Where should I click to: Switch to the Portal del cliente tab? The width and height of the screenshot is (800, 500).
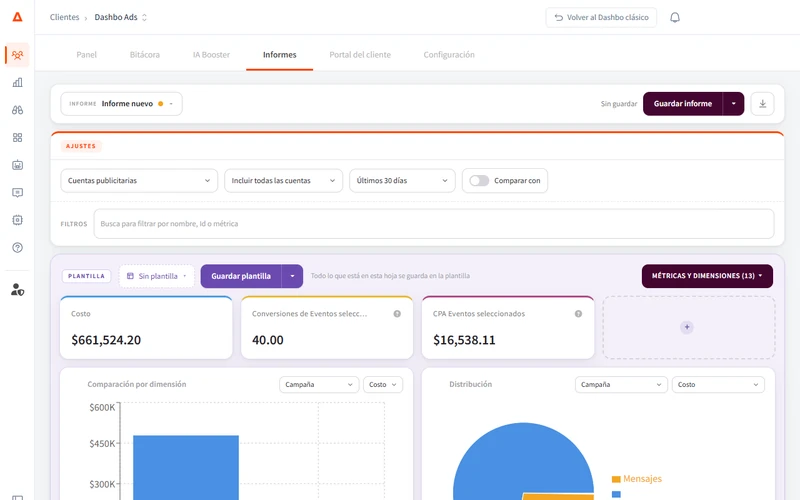click(x=360, y=55)
